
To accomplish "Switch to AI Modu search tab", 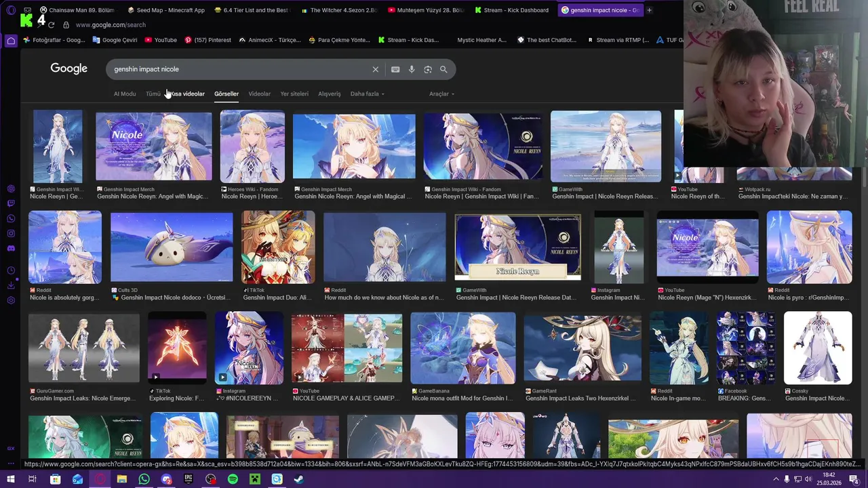I will point(125,94).
